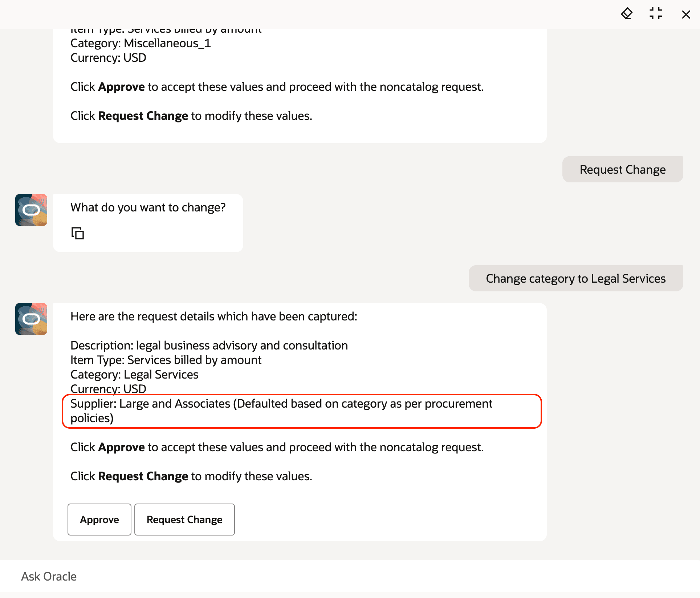The image size is (700, 598).
Task: Click Currency: USD in the upper message
Action: (108, 58)
